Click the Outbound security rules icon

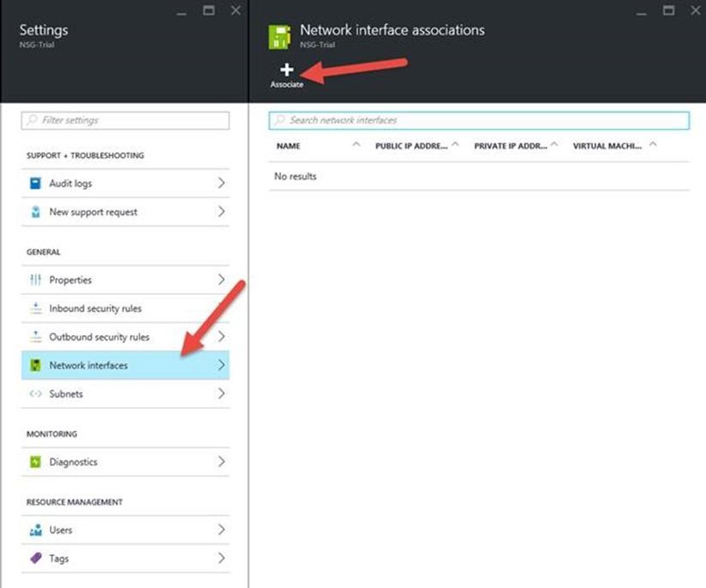point(36,337)
